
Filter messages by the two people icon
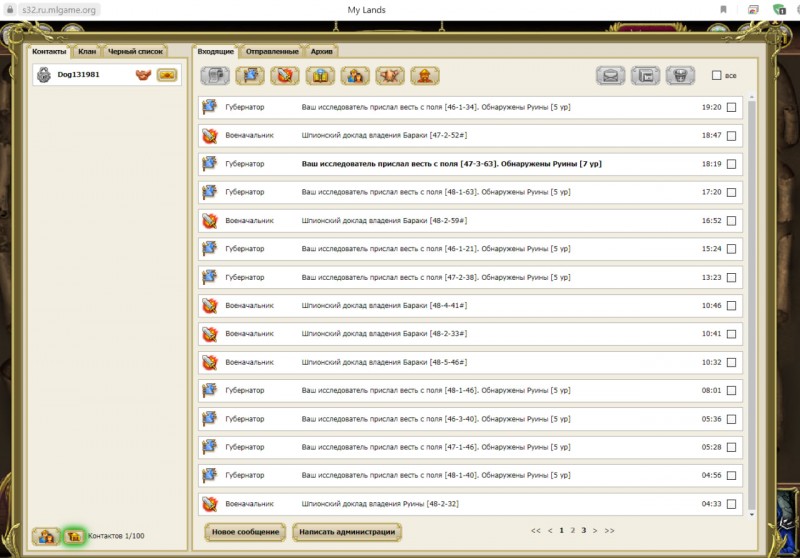coord(355,75)
